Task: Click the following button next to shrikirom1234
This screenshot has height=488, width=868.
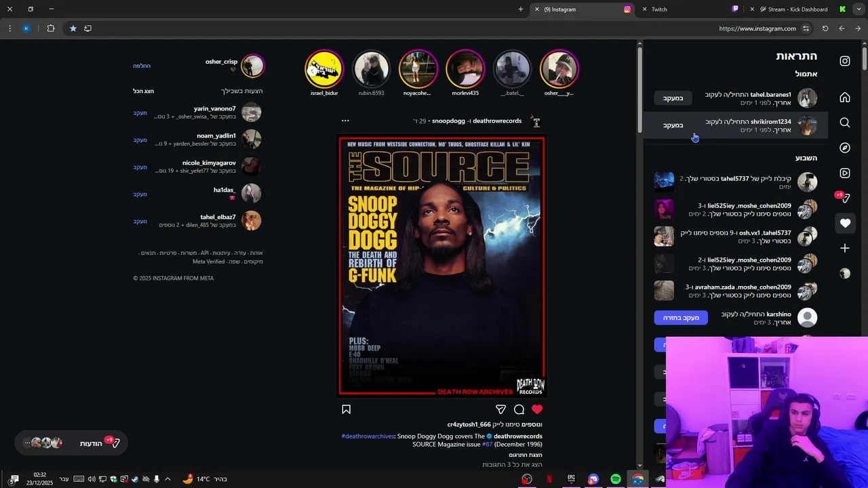Action: click(x=673, y=125)
